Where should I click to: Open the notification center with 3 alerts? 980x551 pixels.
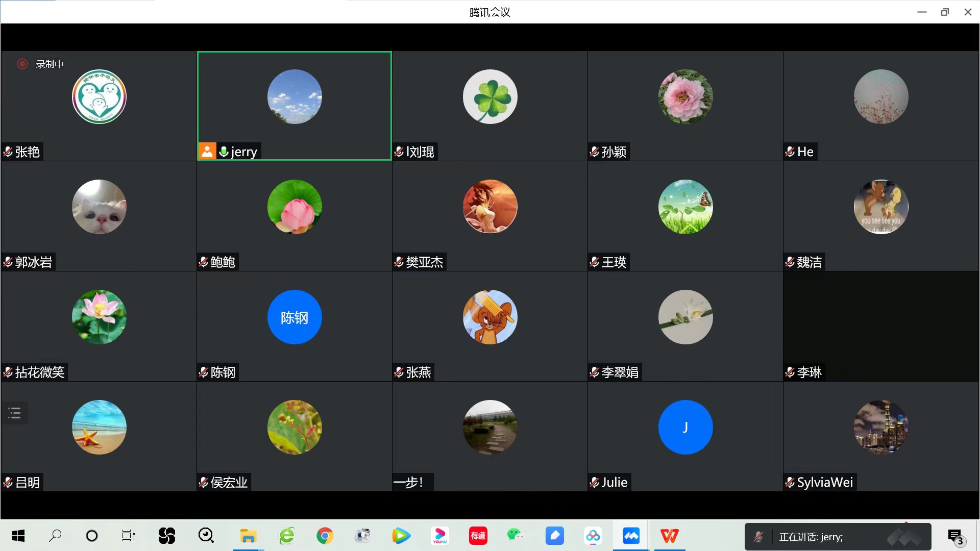[x=956, y=537]
